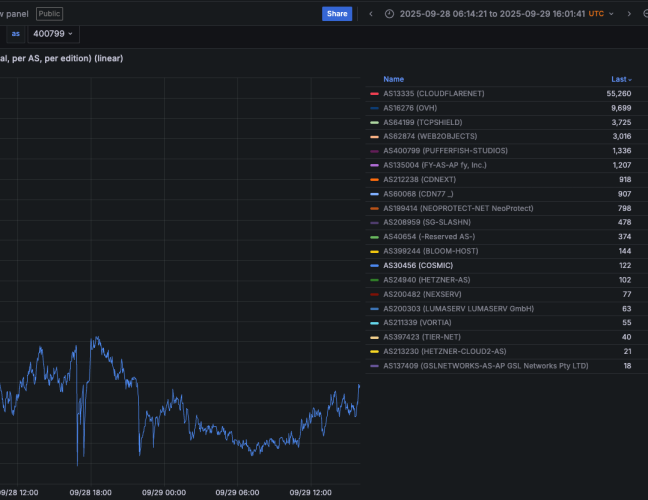Click the UTC timezone label
Viewport: 648px width, 500px height.
596,14
